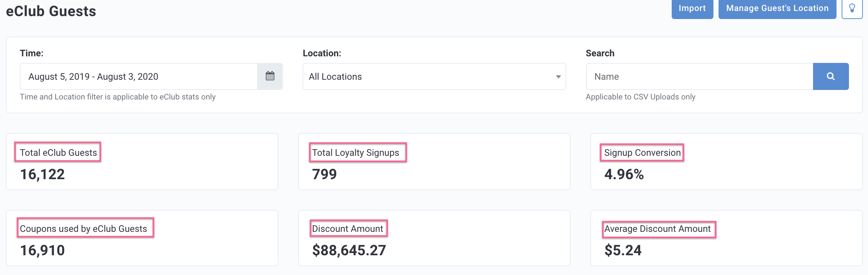The image size is (868, 275).
Task: Click the 4.96% conversion value
Action: pos(624,174)
